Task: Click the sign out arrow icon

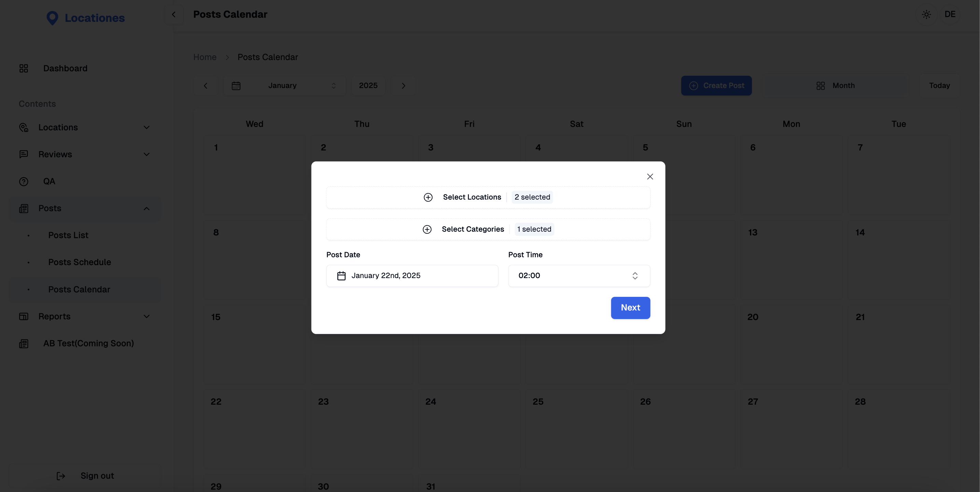Action: click(61, 476)
